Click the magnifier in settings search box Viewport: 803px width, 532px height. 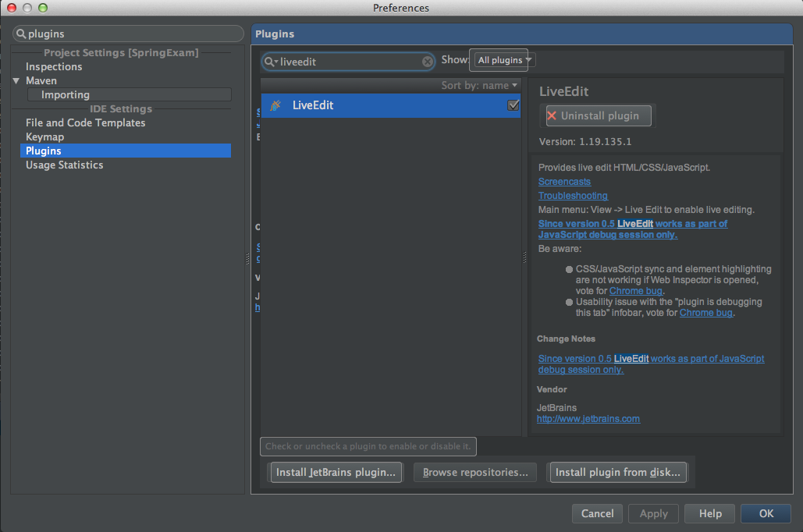click(x=21, y=34)
